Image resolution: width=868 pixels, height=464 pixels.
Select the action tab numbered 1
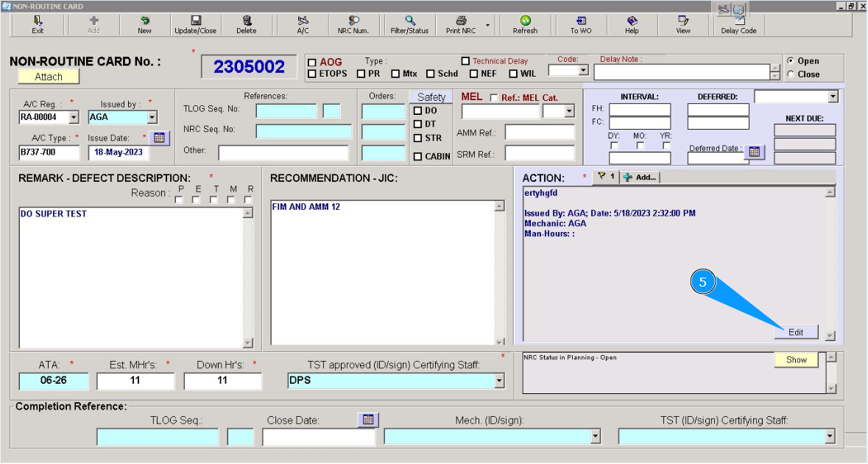point(606,177)
